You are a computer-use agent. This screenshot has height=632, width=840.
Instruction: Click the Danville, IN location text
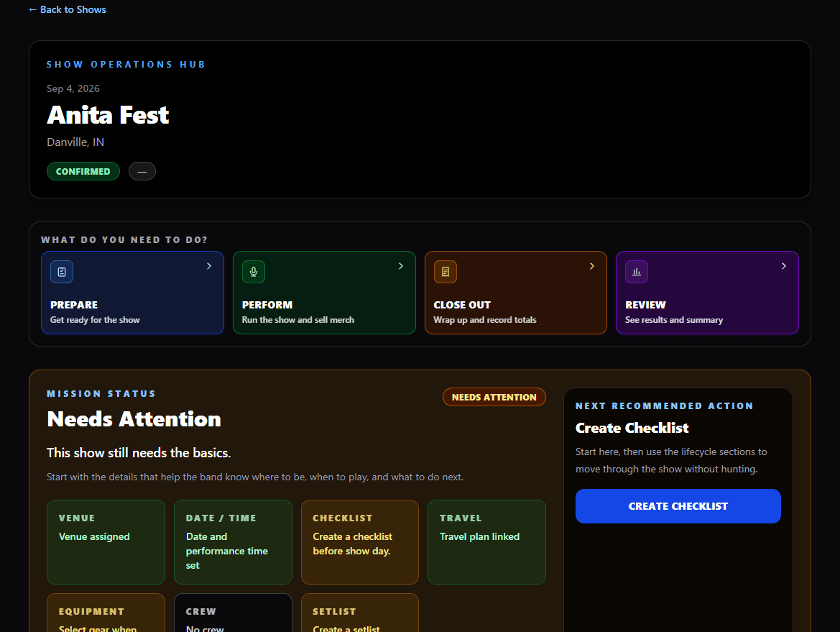[x=75, y=142]
